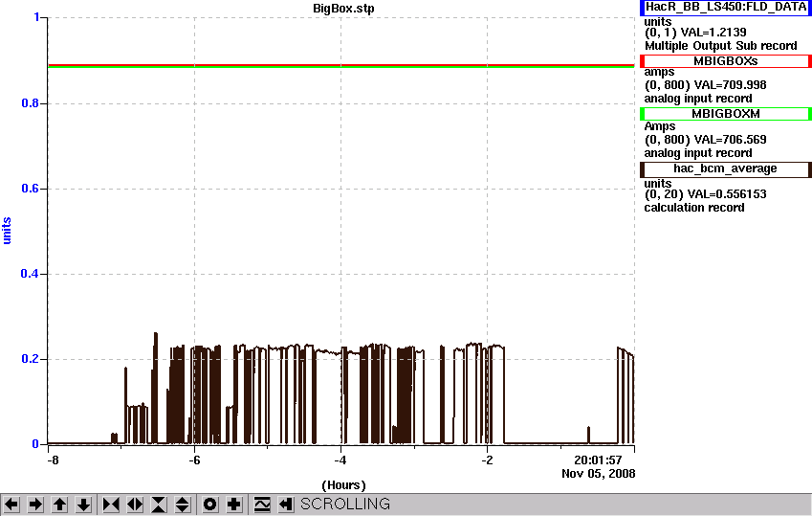This screenshot has width=812, height=516.
Task: Click the VAL=706.569 readout
Action: click(730, 140)
